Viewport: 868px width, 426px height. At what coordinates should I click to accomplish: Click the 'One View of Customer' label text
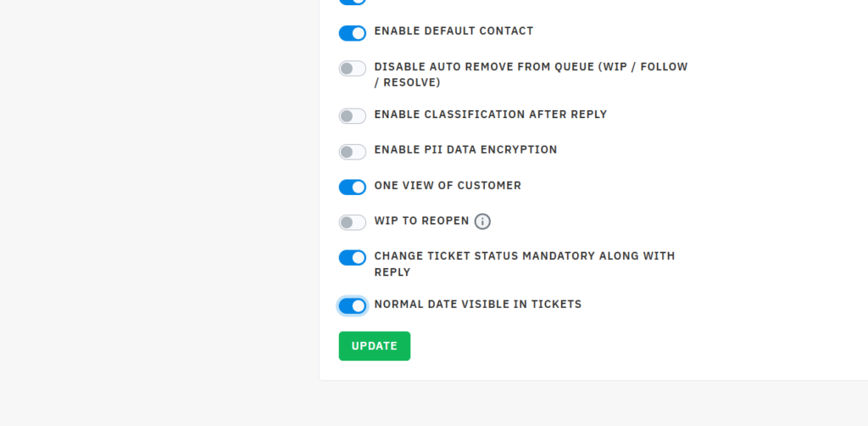[x=448, y=186]
